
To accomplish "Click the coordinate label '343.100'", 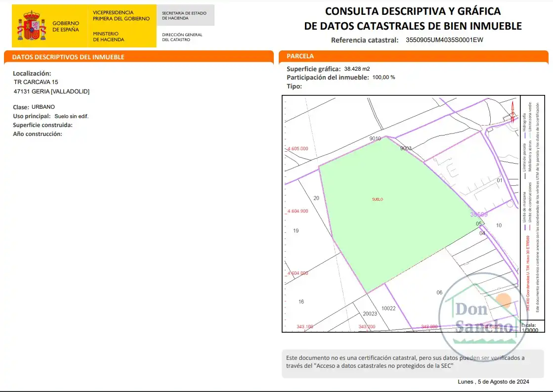I will (x=305, y=327).
